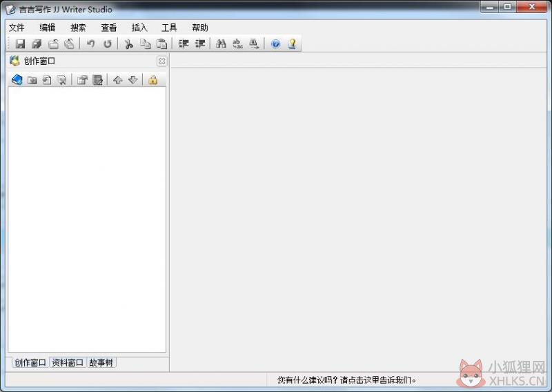Close the 创作窗口 side panel

point(161,61)
